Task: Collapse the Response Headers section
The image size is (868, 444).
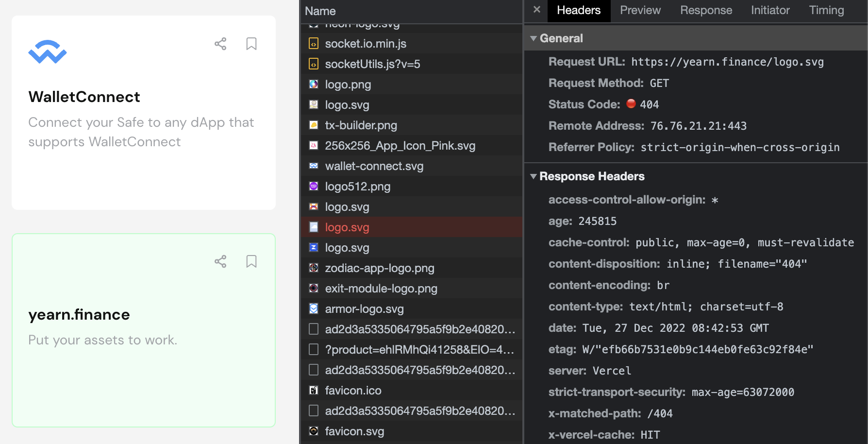Action: [x=534, y=176]
